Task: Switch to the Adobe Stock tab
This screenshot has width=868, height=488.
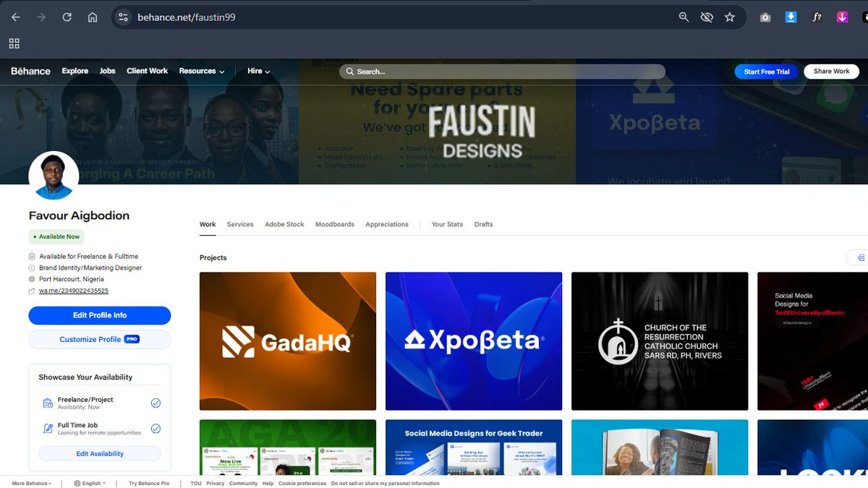Action: click(x=284, y=224)
